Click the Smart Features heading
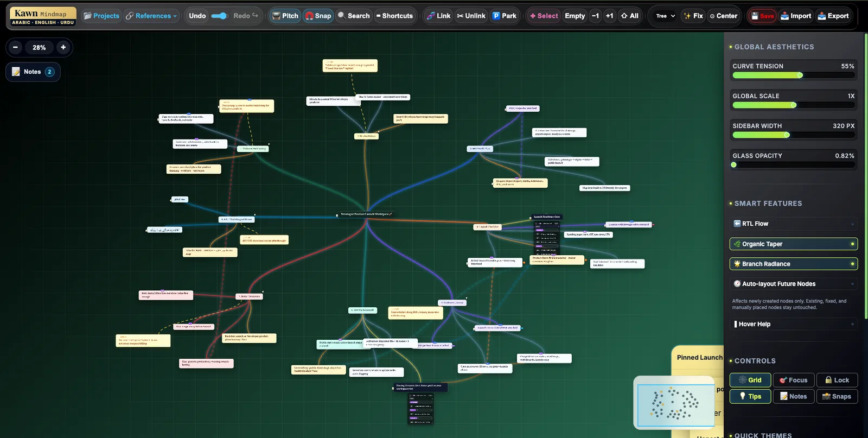The height and width of the screenshot is (438, 868). (768, 204)
